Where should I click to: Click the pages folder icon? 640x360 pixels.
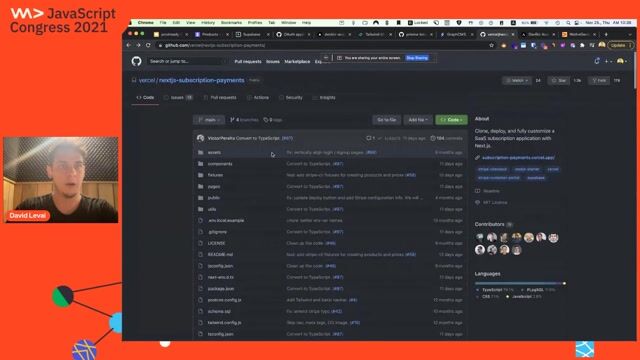[x=200, y=187]
